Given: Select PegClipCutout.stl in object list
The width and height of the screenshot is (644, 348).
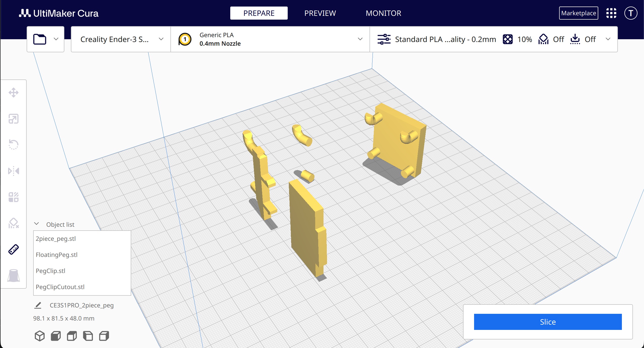Looking at the screenshot, I should click(x=82, y=287).
